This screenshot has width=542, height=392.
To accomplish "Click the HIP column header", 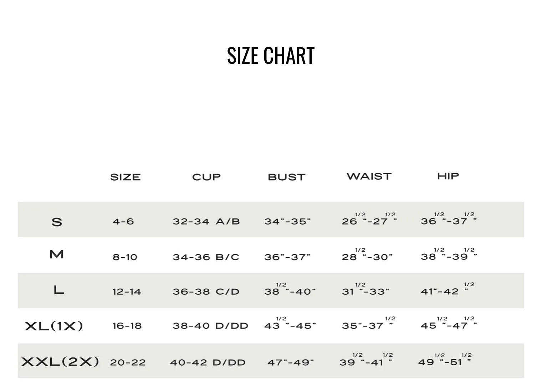I will coord(448,176).
